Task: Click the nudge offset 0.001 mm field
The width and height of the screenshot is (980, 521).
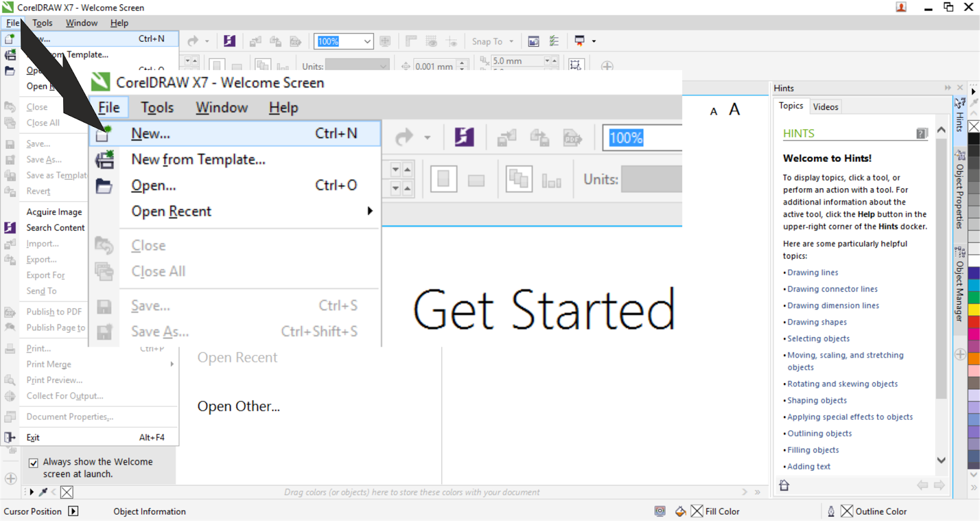Action: 435,66
